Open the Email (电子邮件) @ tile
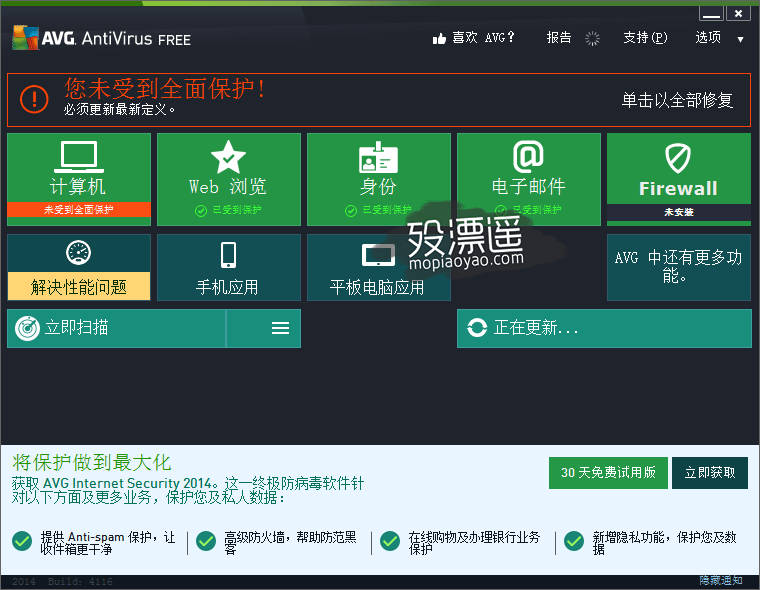Image resolution: width=760 pixels, height=590 pixels. pyautogui.click(x=529, y=179)
